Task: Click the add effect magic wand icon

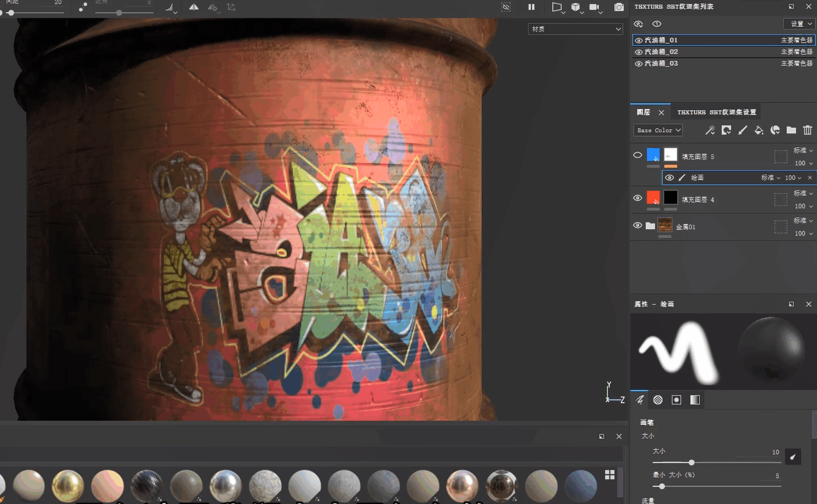Action: pyautogui.click(x=710, y=130)
